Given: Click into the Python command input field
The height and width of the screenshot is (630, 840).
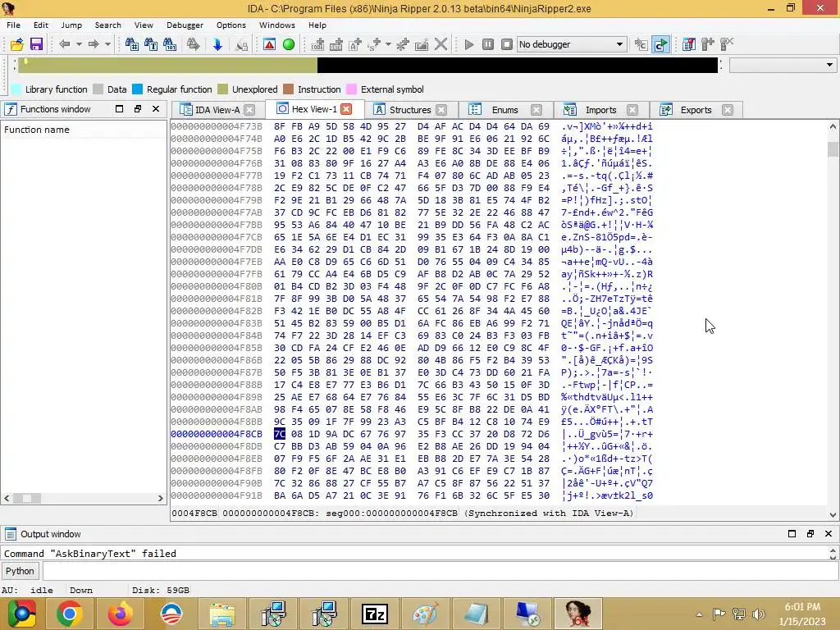Looking at the screenshot, I should tap(441, 571).
